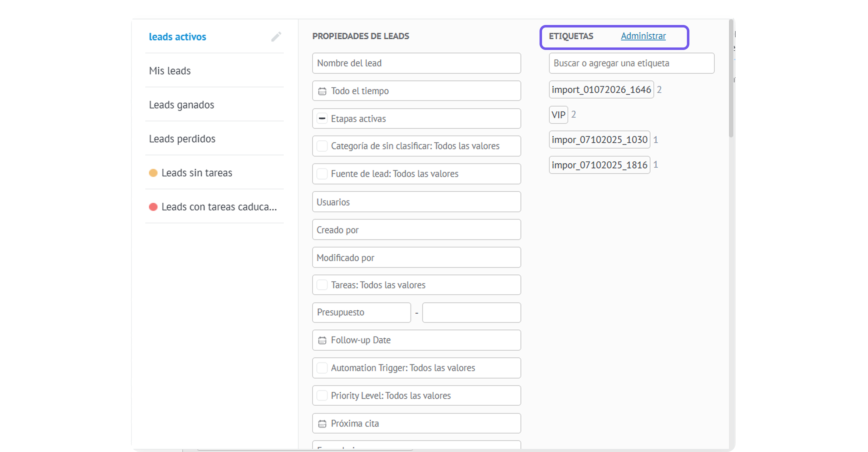Open the Modificado por selector
Image resolution: width=868 pixels, height=452 pixels.
click(x=417, y=258)
